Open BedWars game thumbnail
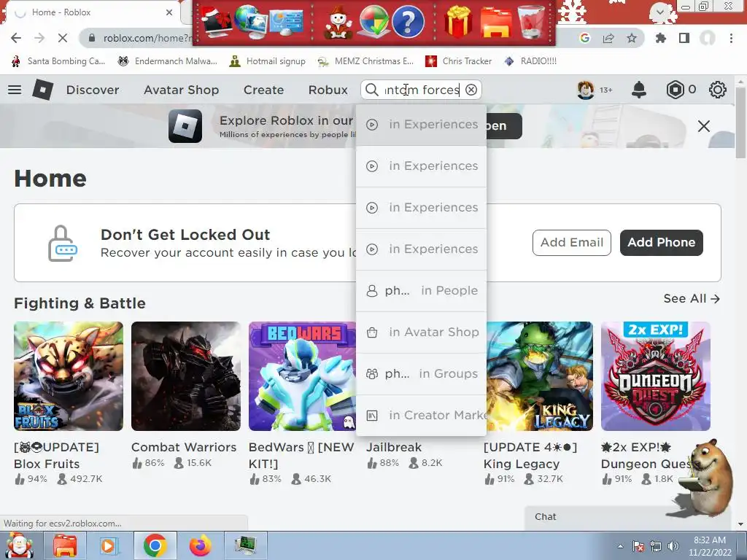 pyautogui.click(x=302, y=376)
